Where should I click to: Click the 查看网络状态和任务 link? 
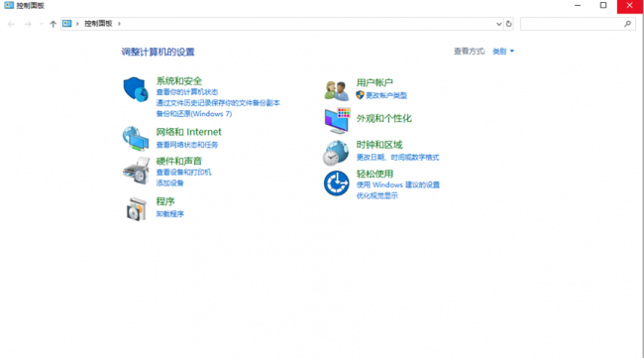tap(187, 145)
